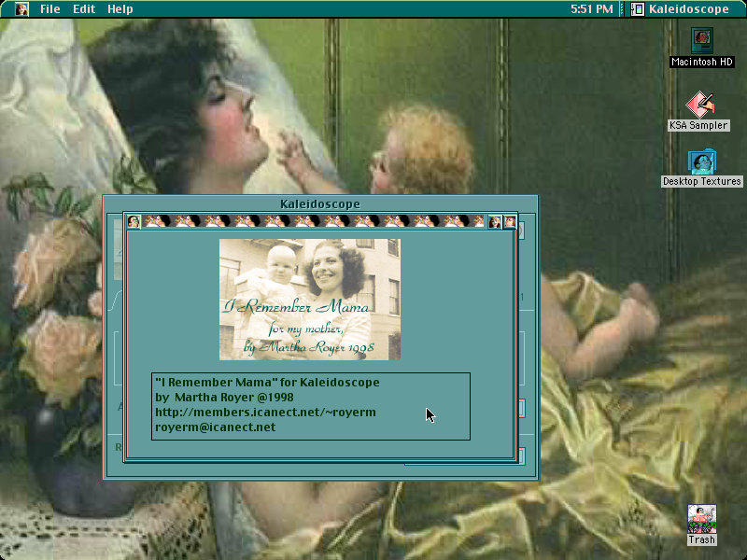Select the Trash icon

click(x=702, y=519)
